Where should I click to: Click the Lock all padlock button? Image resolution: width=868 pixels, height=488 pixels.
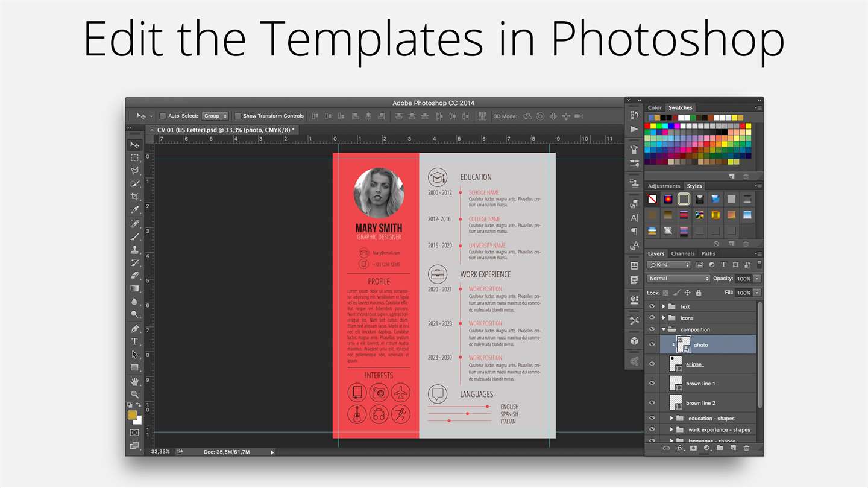[x=698, y=293]
